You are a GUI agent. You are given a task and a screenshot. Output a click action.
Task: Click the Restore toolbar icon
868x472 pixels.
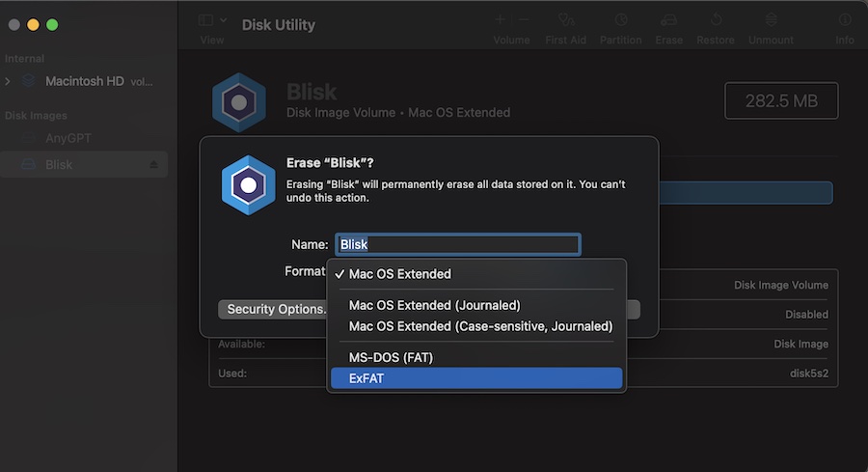pos(716,20)
